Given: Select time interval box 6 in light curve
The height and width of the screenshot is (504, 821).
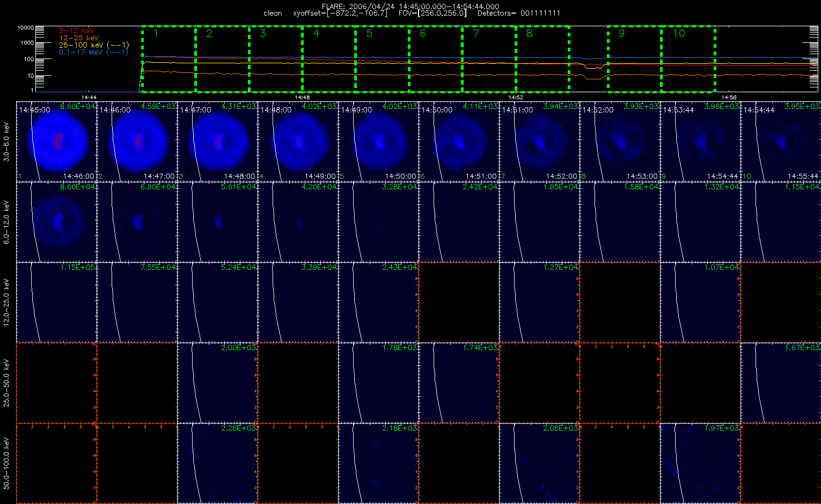Looking at the screenshot, I should pyautogui.click(x=436, y=58).
